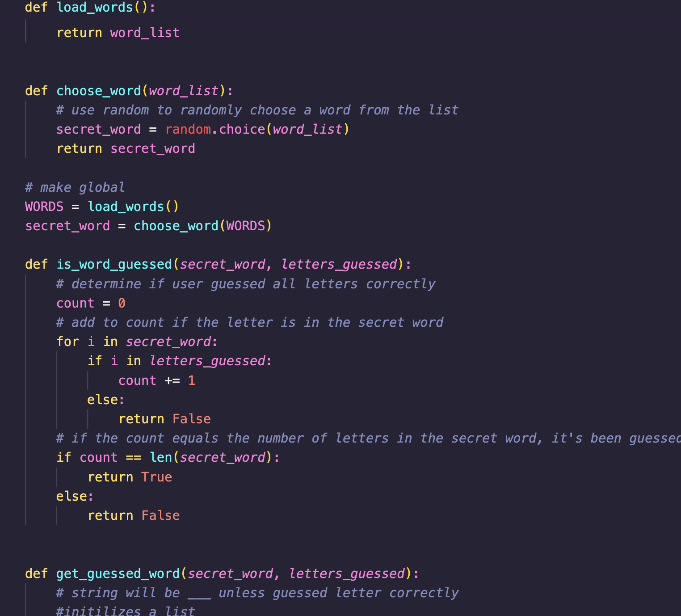Click the 'return secret_word' statement

(x=126, y=148)
